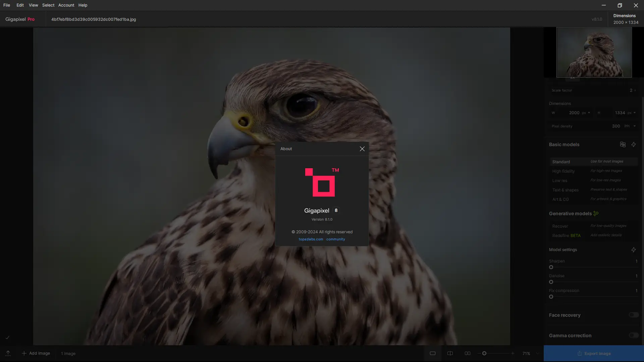Open the Account menu
The height and width of the screenshot is (362, 644).
coord(66,5)
